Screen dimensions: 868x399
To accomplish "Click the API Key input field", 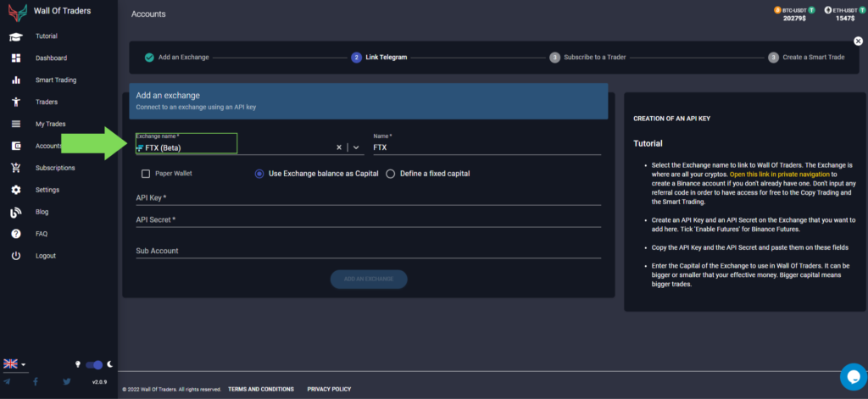I will click(x=368, y=197).
